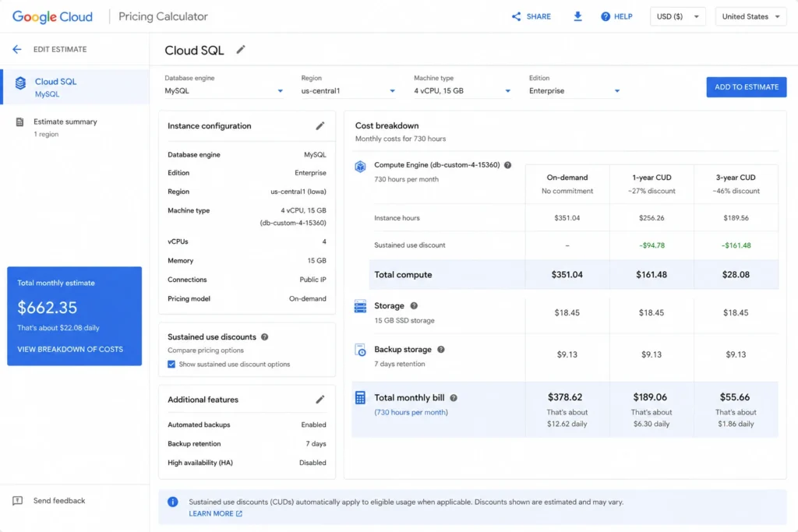The width and height of the screenshot is (798, 532).
Task: Click the $189.56 instance hours value
Action: [x=736, y=217]
